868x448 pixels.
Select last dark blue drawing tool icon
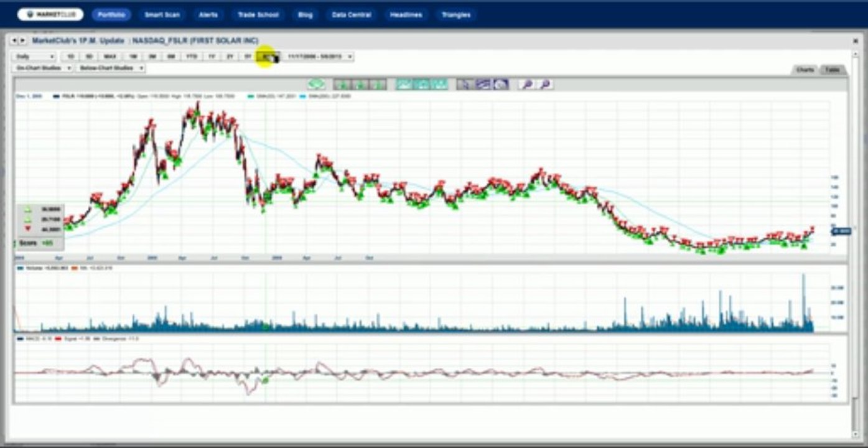(x=501, y=84)
